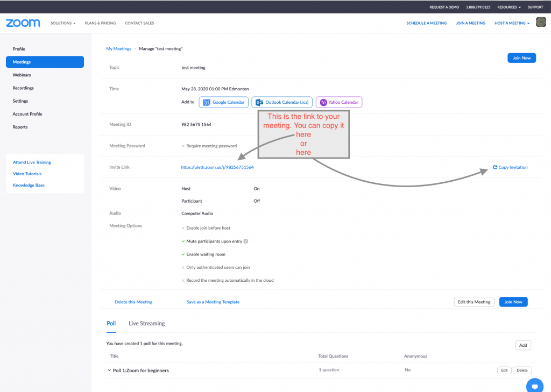Click Add poll button
551x392 pixels.
pos(523,345)
